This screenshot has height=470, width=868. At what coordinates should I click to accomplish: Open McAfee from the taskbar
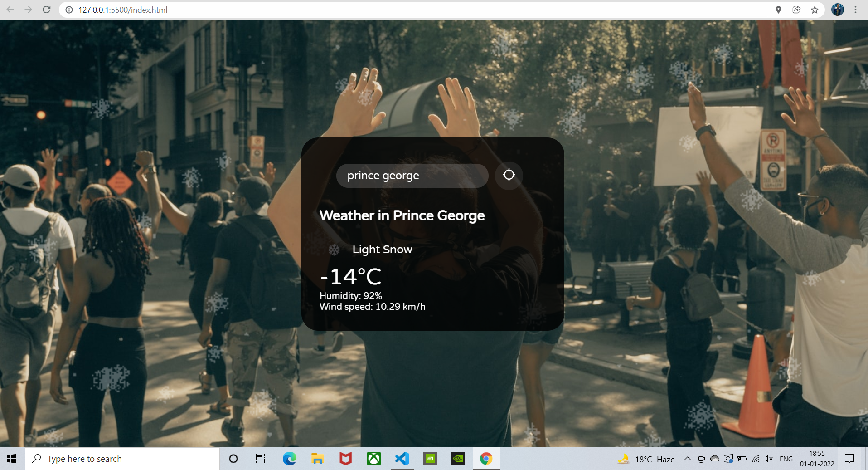pos(345,459)
